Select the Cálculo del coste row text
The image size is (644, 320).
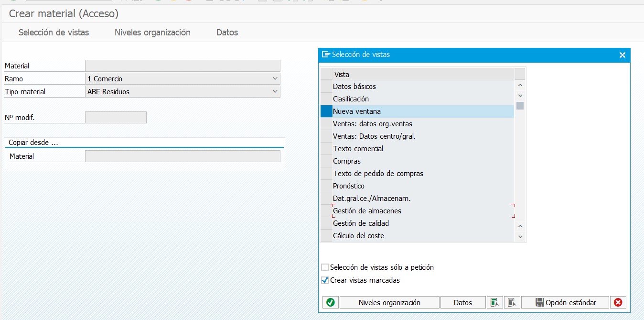pos(359,236)
